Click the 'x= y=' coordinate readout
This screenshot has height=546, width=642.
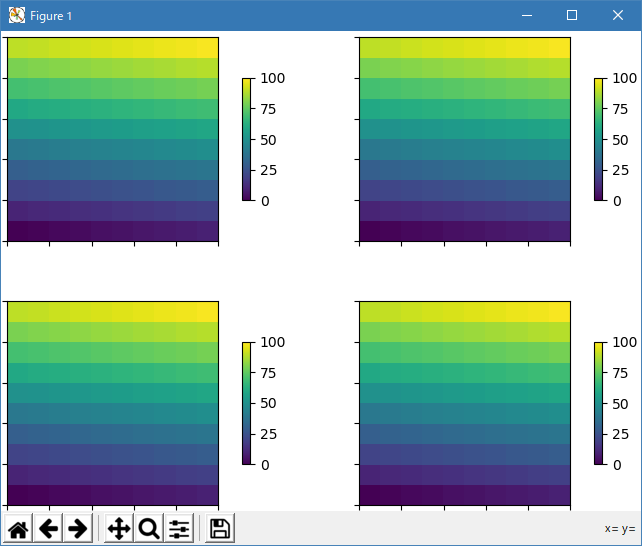click(620, 528)
